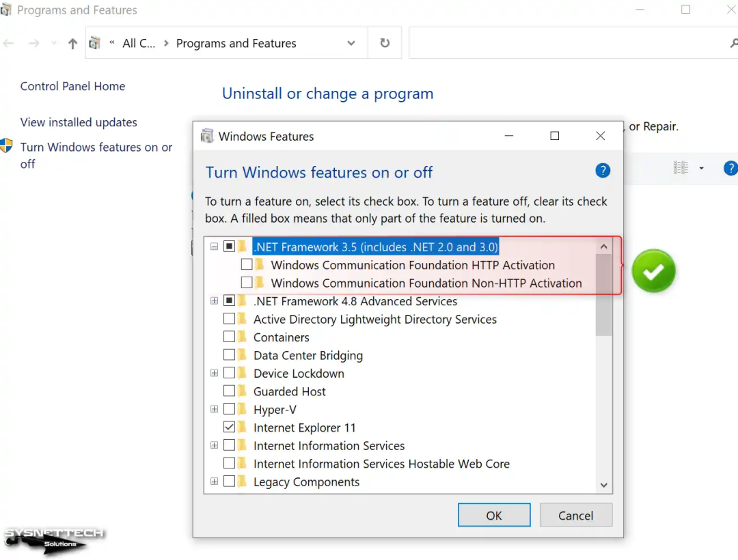The height and width of the screenshot is (560, 738).
Task: Click the Internet Explorer 11 folder icon
Action: click(243, 427)
